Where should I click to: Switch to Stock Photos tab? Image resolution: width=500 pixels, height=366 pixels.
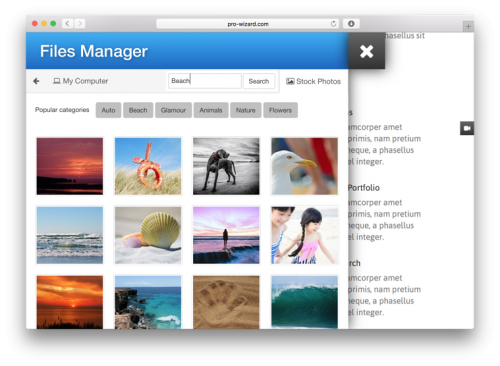click(x=313, y=81)
